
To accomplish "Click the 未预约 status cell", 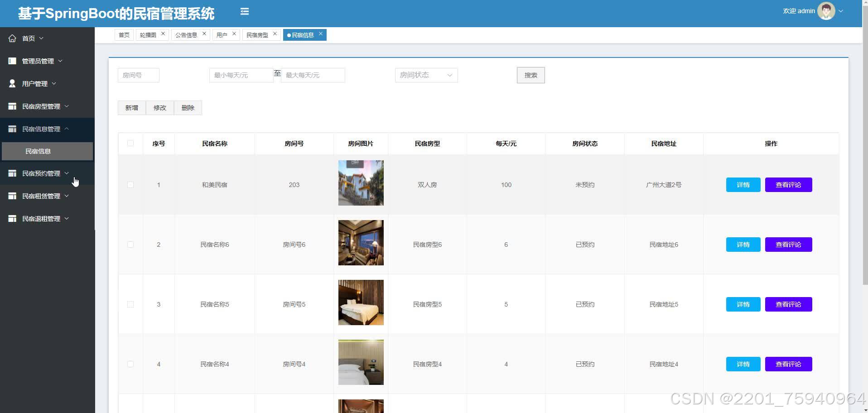I will click(x=585, y=185).
